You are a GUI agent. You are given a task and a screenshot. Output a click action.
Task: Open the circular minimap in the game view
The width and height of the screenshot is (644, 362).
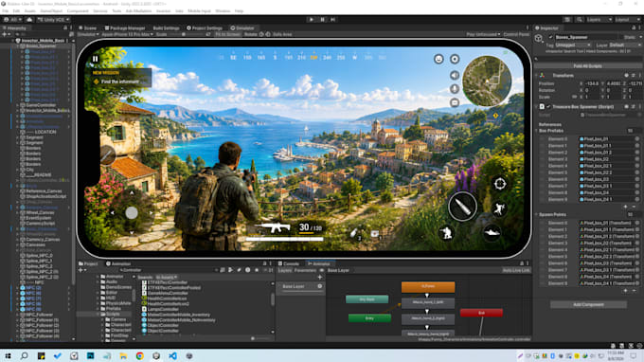click(x=487, y=81)
